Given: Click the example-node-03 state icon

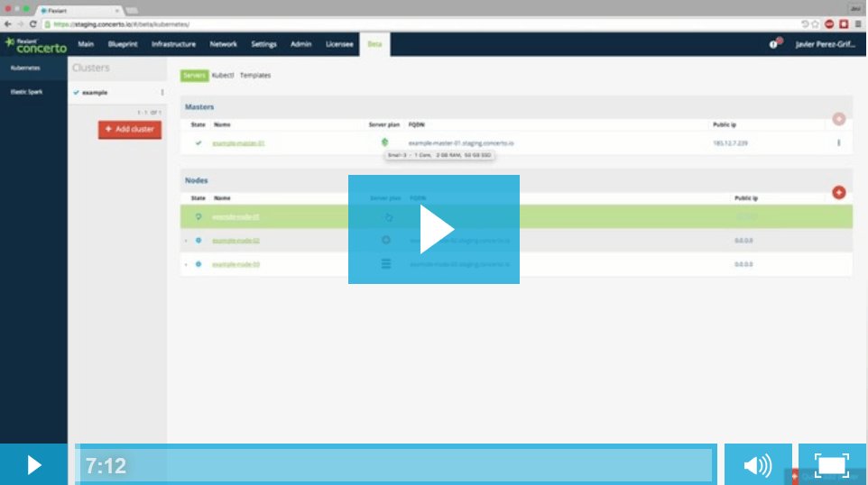Looking at the screenshot, I should 199,264.
